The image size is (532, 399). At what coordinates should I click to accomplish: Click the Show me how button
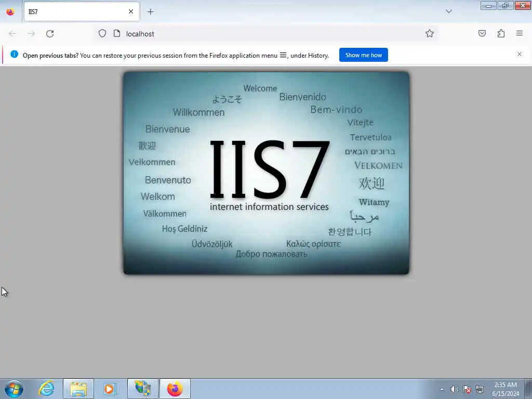point(363,55)
